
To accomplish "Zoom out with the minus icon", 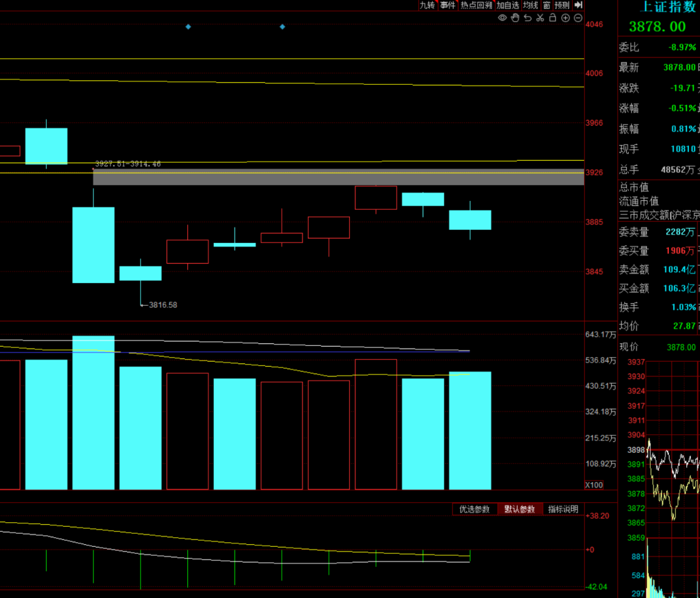I will (x=577, y=18).
